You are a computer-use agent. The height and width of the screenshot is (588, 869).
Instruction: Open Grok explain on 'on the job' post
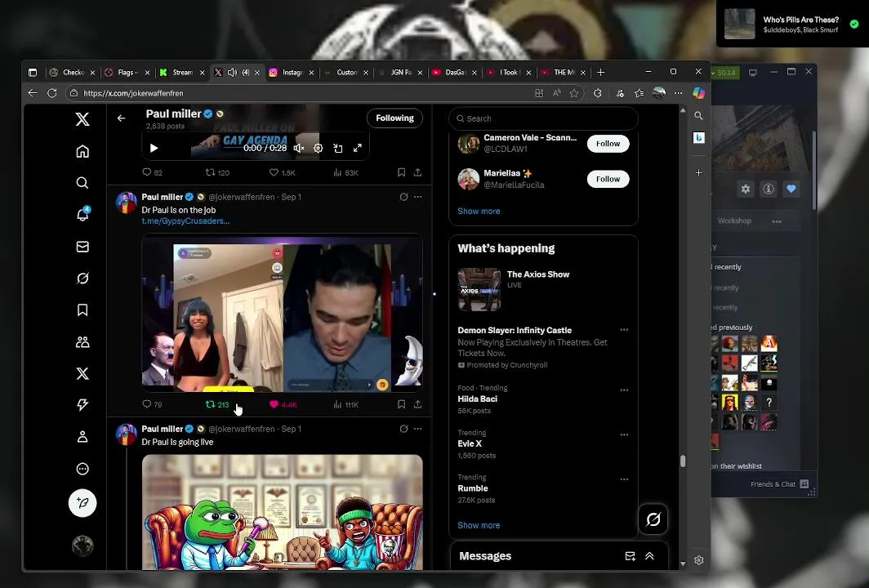404,197
